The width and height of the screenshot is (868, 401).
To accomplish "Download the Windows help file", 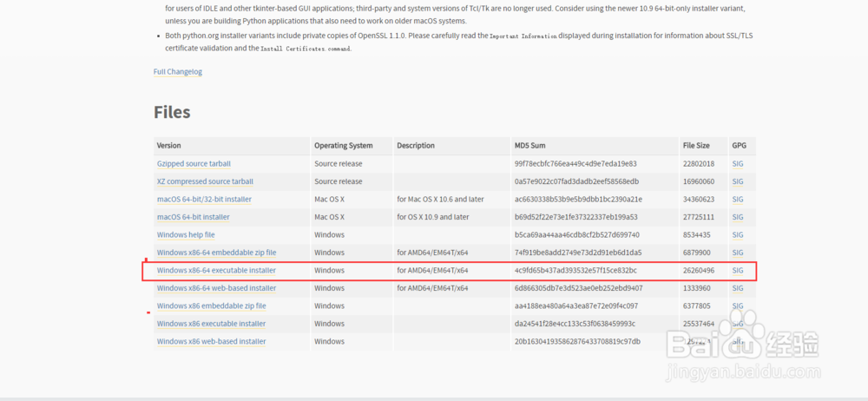I will point(186,234).
